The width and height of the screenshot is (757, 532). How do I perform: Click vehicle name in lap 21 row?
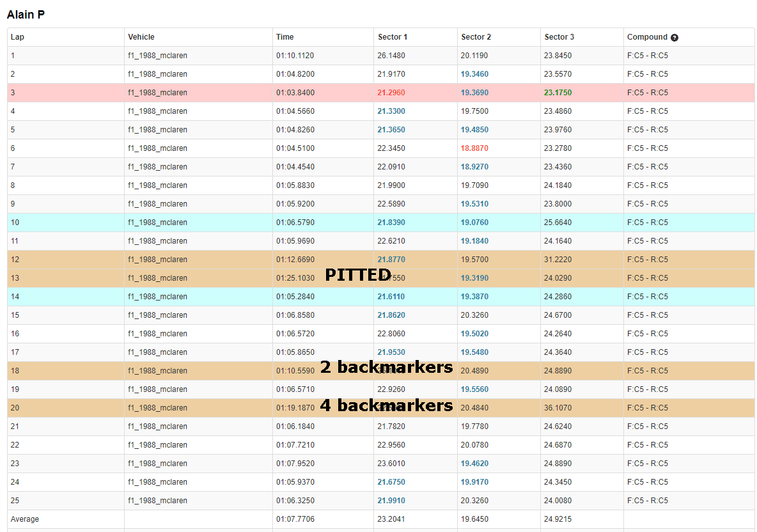pos(157,426)
